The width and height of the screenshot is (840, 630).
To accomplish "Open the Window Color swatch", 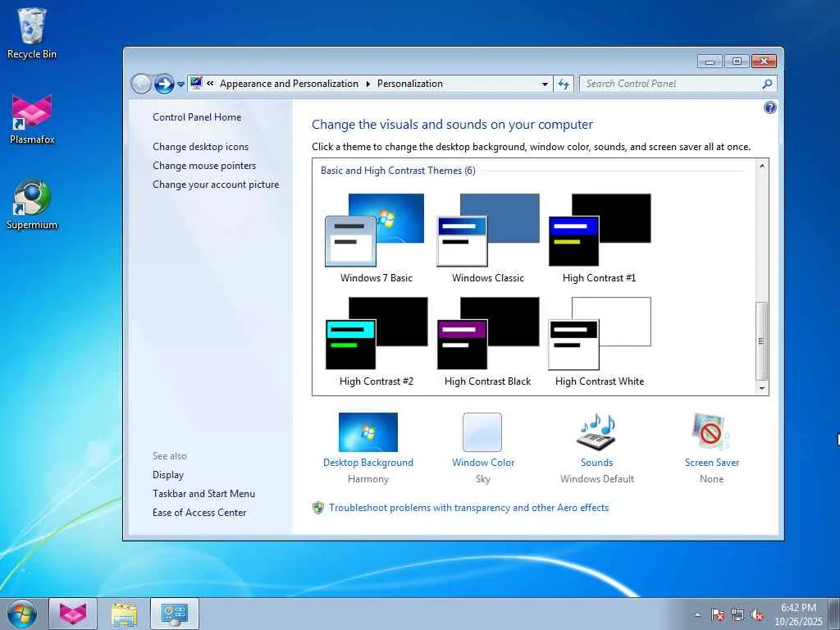I will (482, 431).
